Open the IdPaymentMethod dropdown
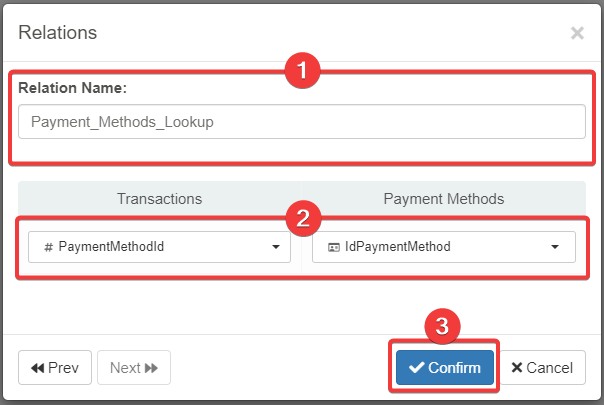This screenshot has width=604, height=405. (443, 246)
